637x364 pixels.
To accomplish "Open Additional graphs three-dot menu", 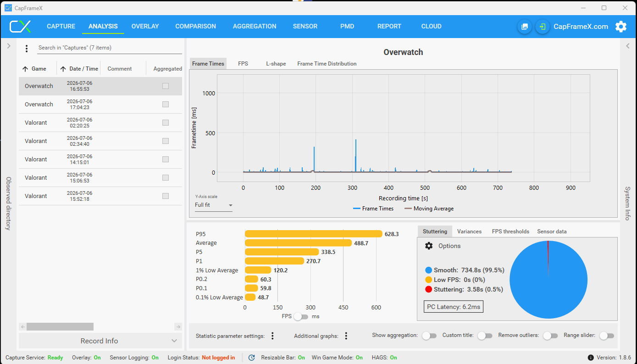I will click(x=346, y=336).
